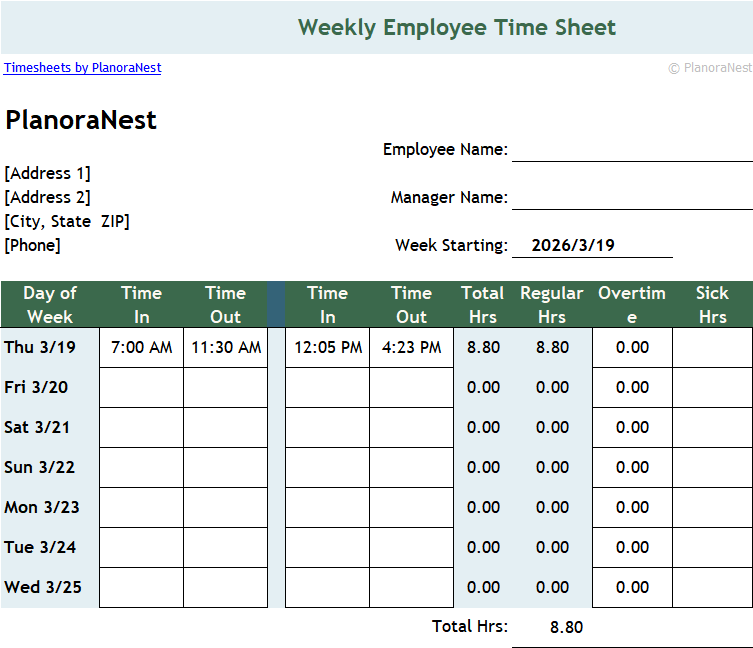Click Sunday's second Time Out cell

point(412,467)
